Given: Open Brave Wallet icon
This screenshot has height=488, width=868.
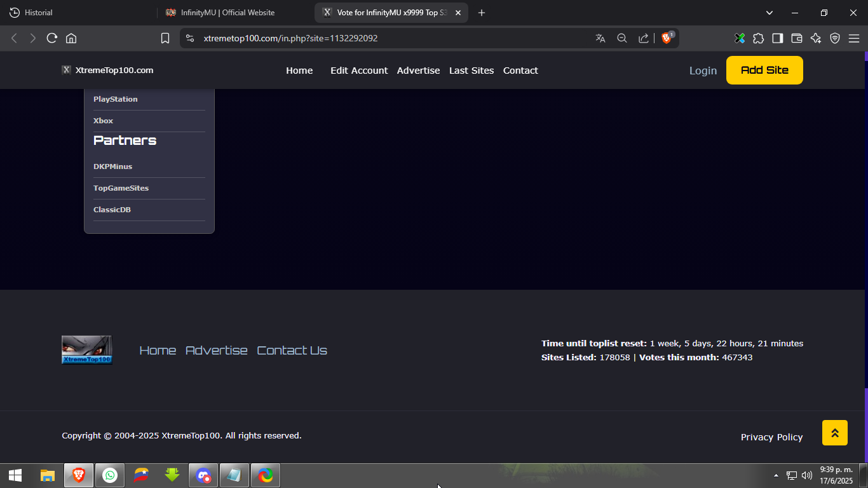Looking at the screenshot, I should (x=797, y=38).
